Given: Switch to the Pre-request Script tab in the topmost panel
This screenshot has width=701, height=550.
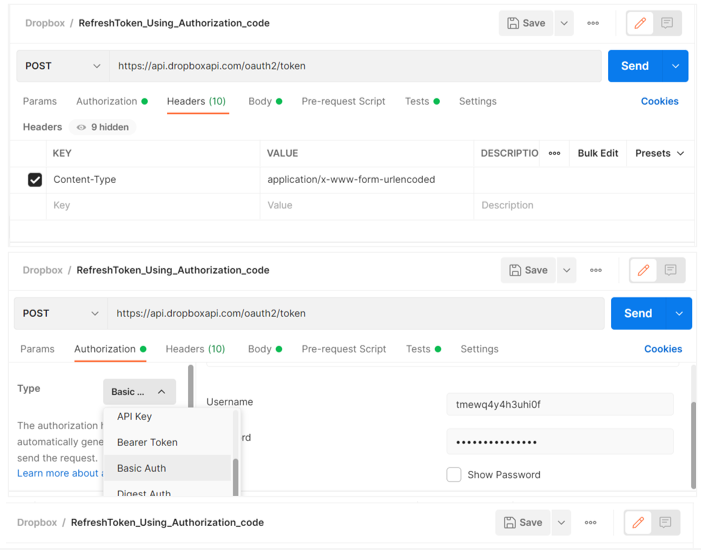Looking at the screenshot, I should (x=343, y=101).
